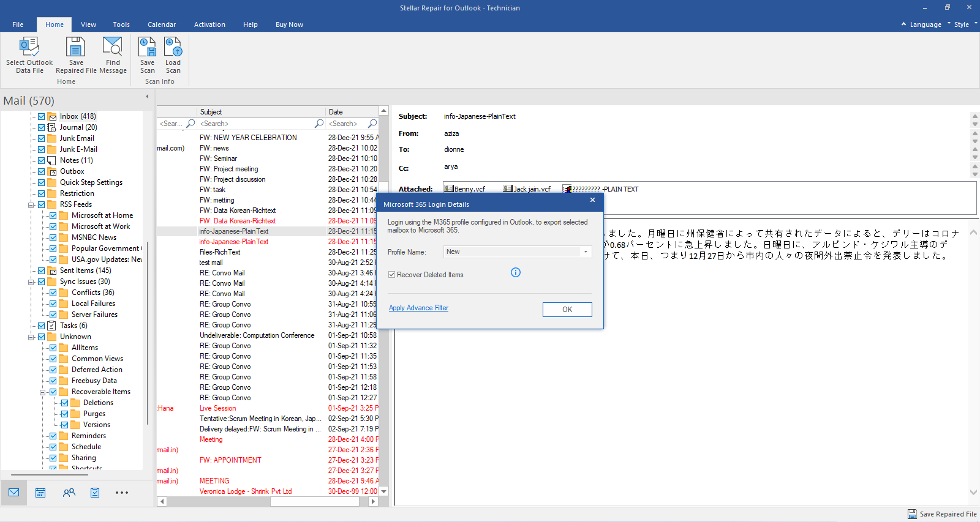The image size is (980, 522).
Task: Collapse the Unknown tree node
Action: [x=31, y=337]
